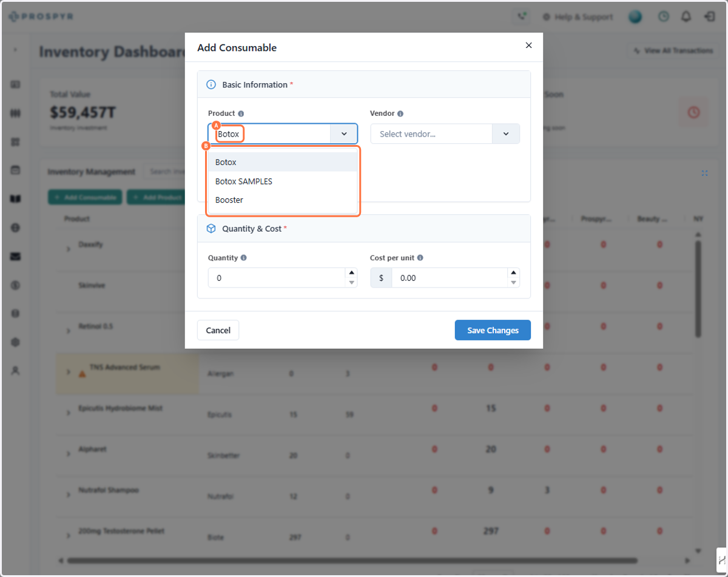Open the user profile icon in sidebar
Viewport: 728px width, 577px height.
click(16, 371)
